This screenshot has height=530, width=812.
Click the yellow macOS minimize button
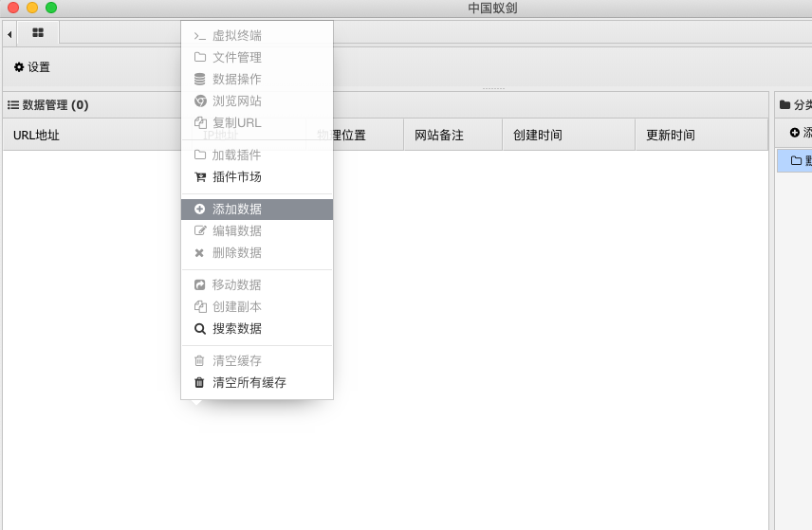pos(32,8)
